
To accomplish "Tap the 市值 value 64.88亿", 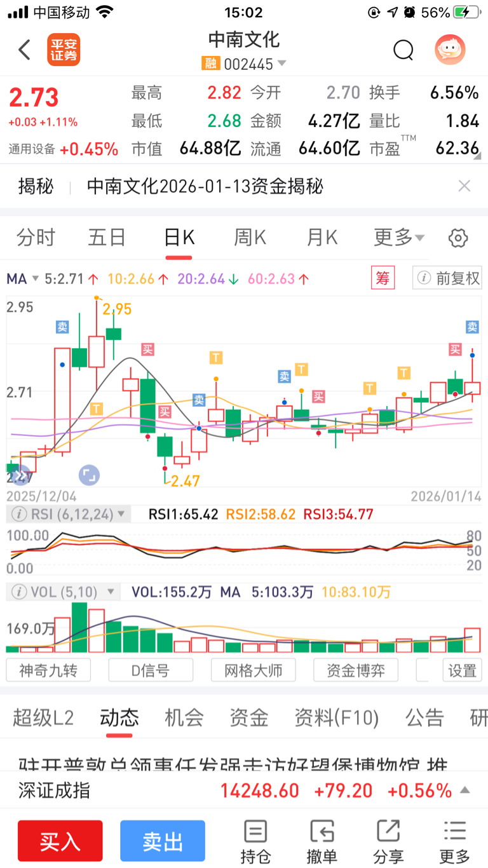I will (210, 148).
